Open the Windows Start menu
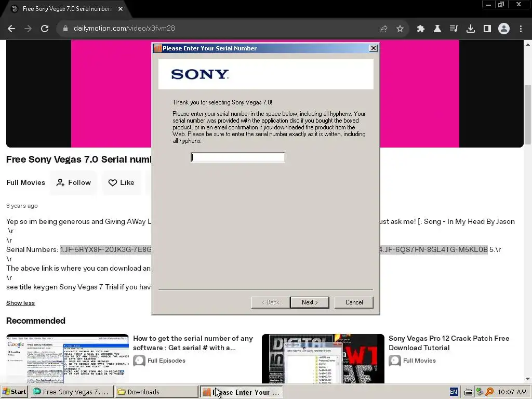This screenshot has height=399, width=532. click(x=14, y=392)
